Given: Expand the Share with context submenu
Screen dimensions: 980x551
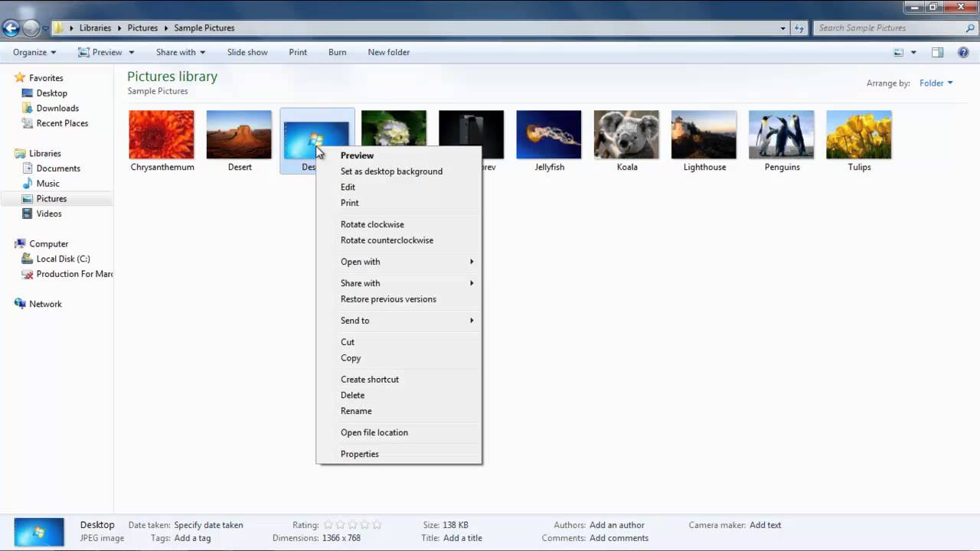Looking at the screenshot, I should pyautogui.click(x=399, y=283).
